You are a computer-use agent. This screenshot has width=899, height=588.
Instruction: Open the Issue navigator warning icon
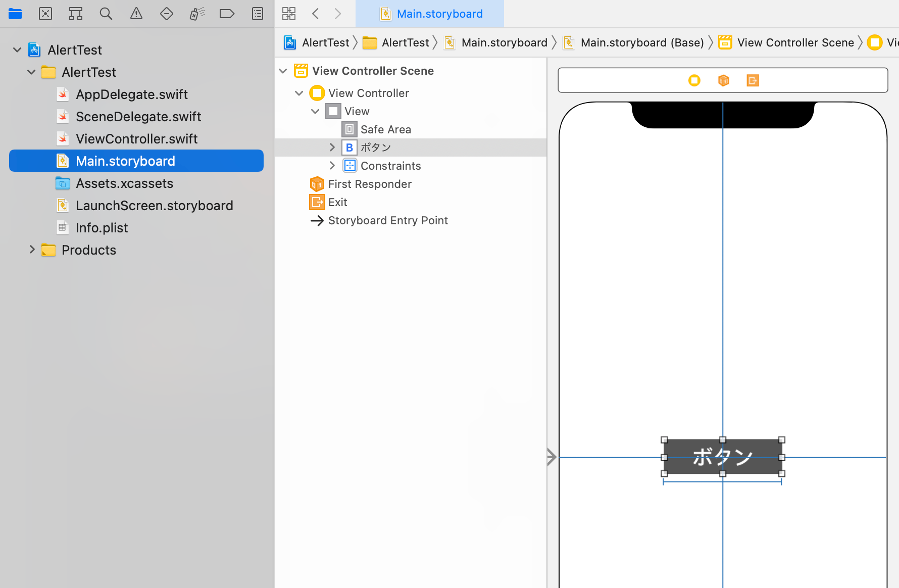coord(136,14)
